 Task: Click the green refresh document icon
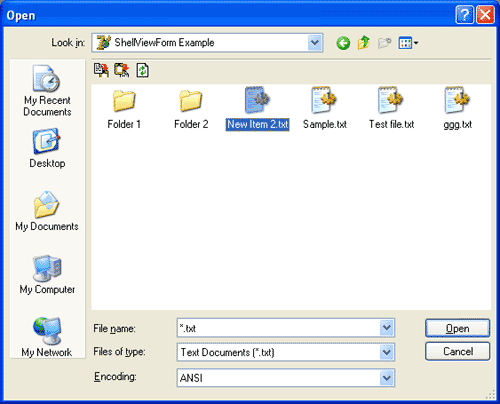pyautogui.click(x=142, y=70)
